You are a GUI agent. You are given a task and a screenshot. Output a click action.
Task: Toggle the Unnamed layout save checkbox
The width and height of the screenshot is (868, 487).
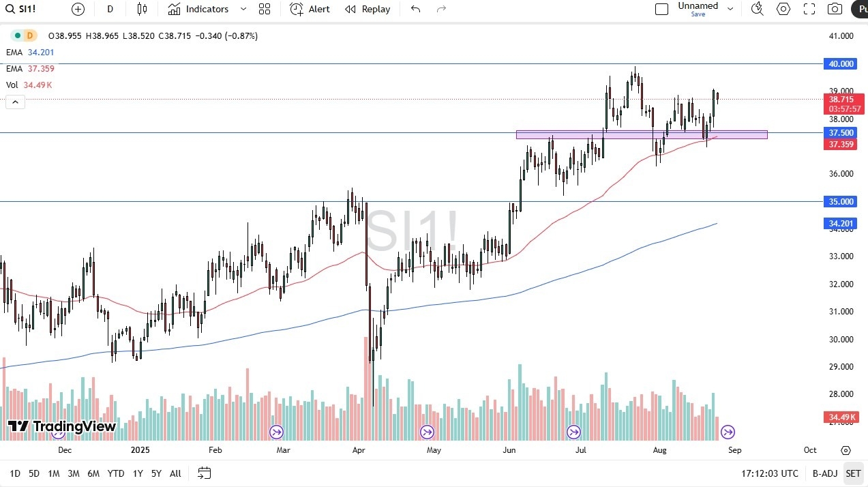[x=661, y=9]
